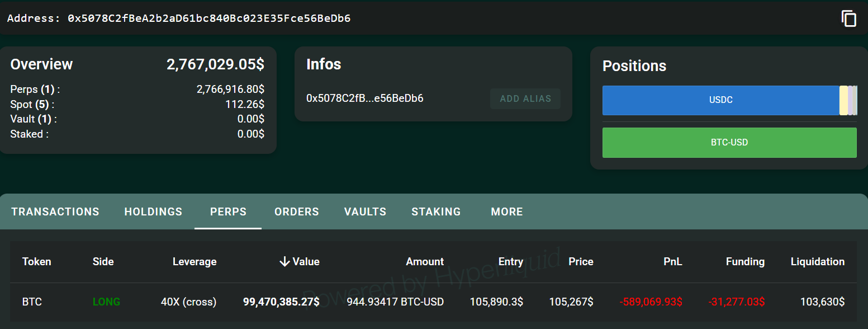
Task: Open the VAULTS tab
Action: (x=364, y=211)
